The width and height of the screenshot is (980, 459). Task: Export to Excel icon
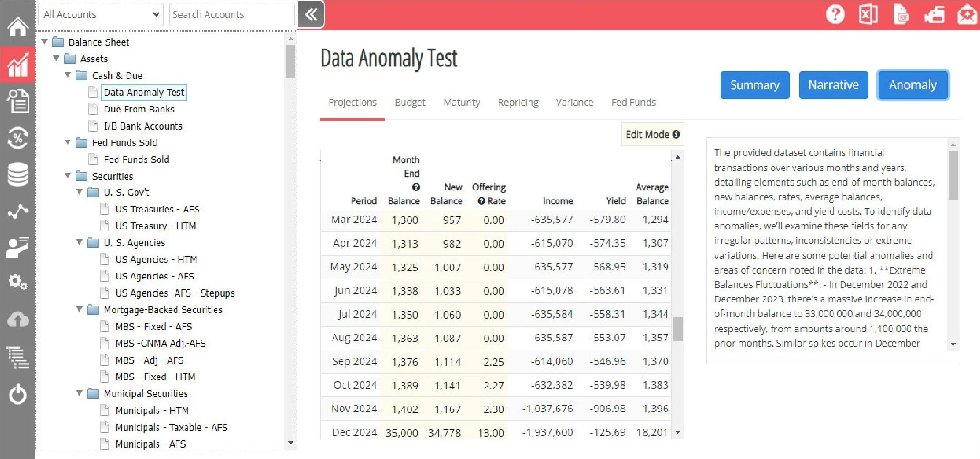(x=868, y=14)
